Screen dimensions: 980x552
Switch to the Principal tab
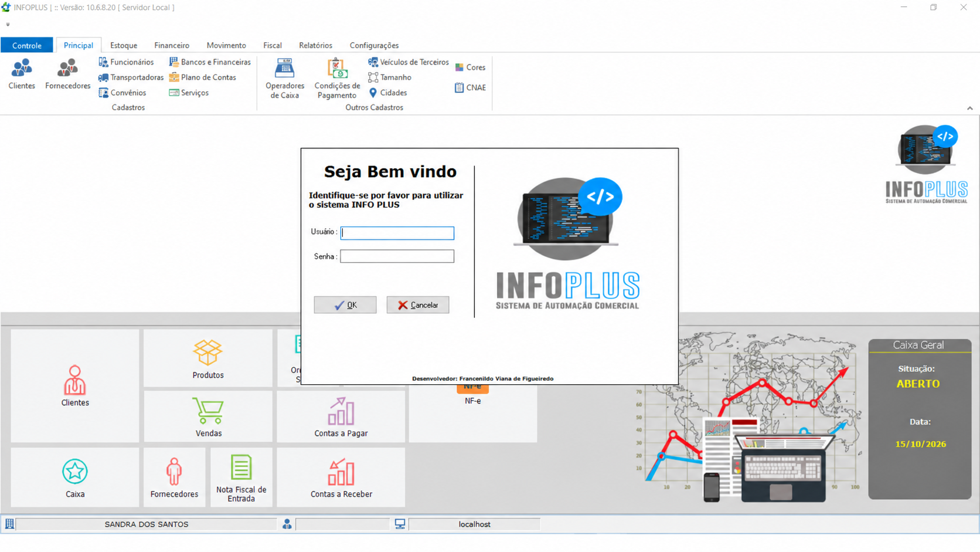coord(78,45)
